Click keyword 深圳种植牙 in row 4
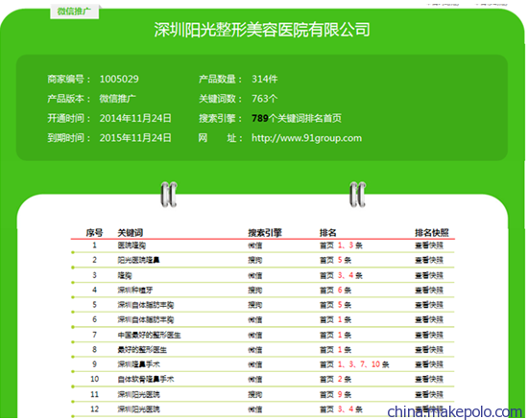Image resolution: width=527 pixels, height=420 pixels. 135,291
